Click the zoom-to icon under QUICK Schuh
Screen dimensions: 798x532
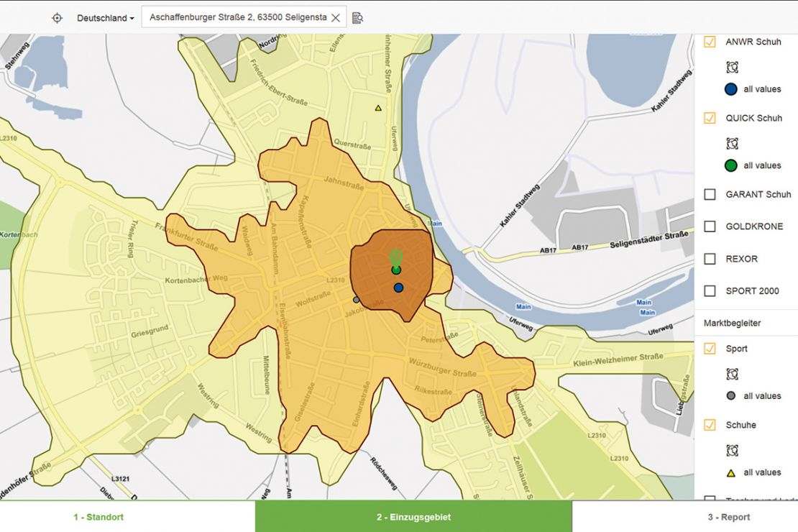click(732, 143)
